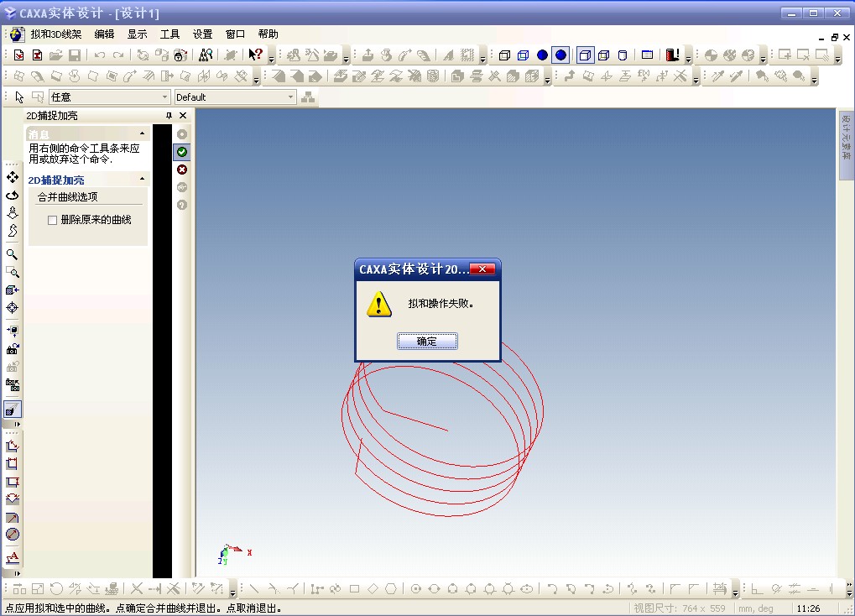The height and width of the screenshot is (616, 855).
Task: Click the red boot with exclamation icon
Action: 672,55
